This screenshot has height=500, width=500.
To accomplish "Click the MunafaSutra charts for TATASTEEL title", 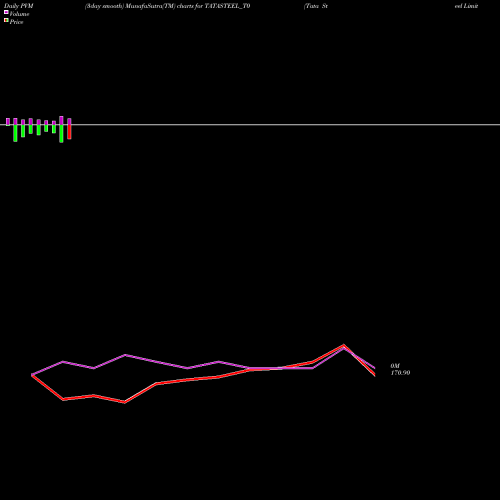I will [x=167, y=6].
